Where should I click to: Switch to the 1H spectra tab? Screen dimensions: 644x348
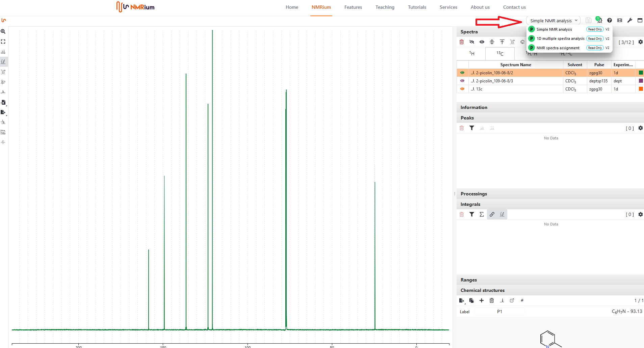[471, 53]
